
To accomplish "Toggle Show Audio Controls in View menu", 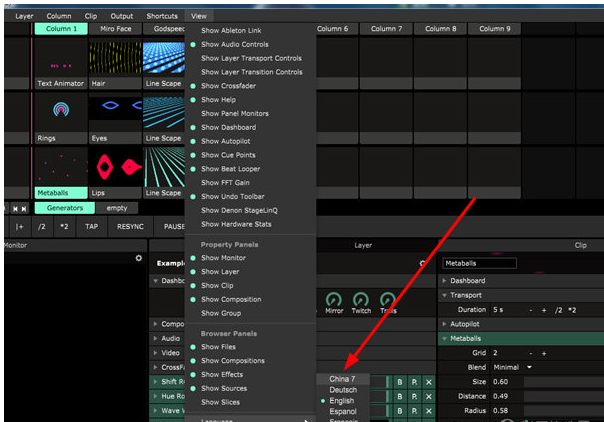I will point(235,45).
